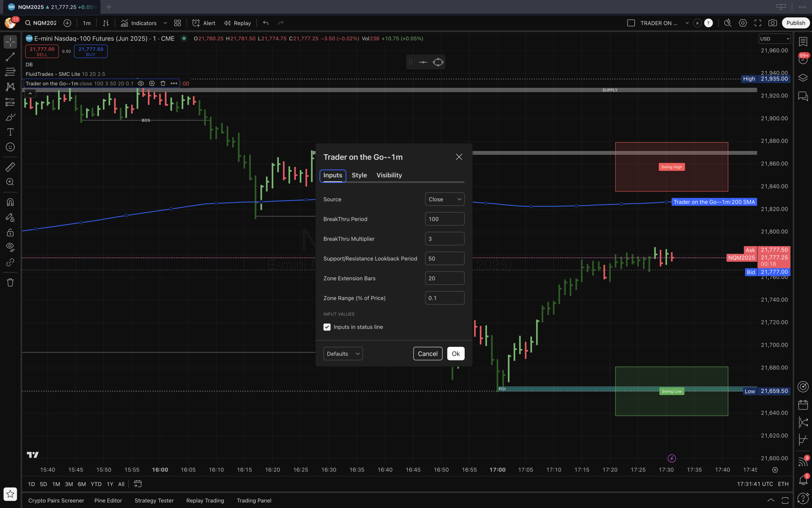Open indicator settings from status line
This screenshot has width=812, height=508.
tap(152, 83)
